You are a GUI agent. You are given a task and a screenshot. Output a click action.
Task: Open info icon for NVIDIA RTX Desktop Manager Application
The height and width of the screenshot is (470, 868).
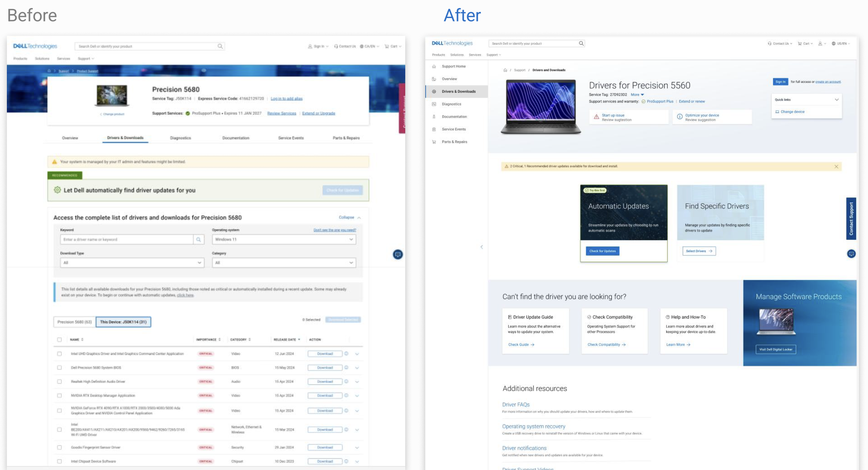(x=346, y=395)
